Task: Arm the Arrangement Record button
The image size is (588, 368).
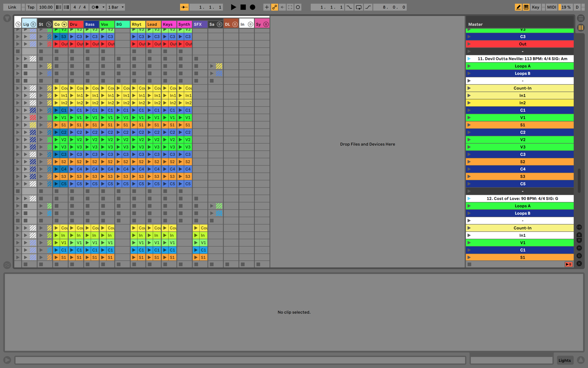Action: (x=253, y=7)
